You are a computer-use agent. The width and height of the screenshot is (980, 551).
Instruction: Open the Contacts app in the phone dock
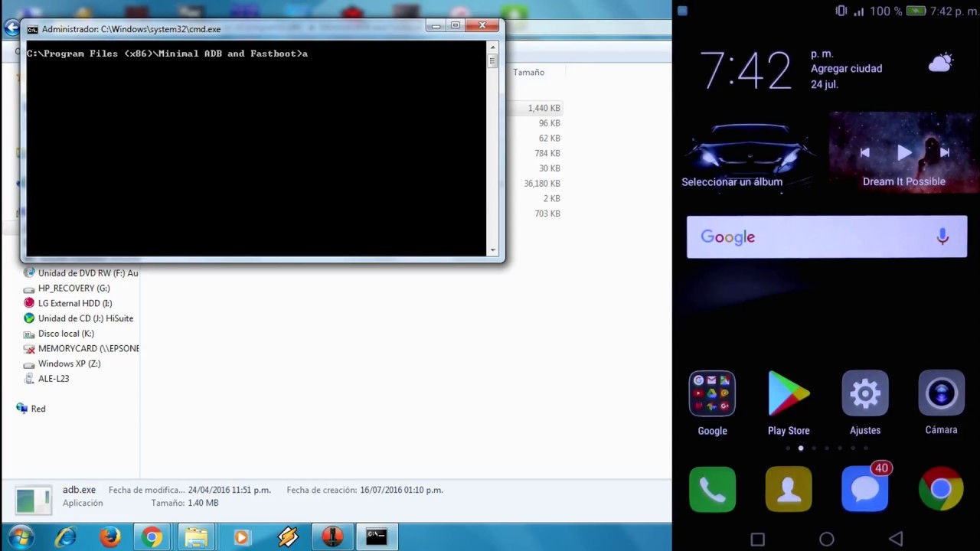789,489
